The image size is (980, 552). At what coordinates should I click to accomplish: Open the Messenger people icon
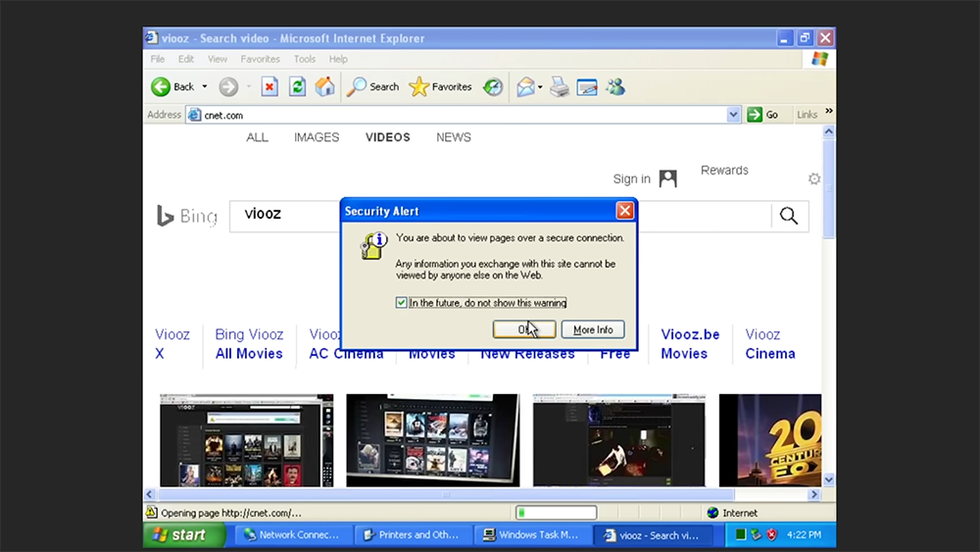click(x=615, y=87)
